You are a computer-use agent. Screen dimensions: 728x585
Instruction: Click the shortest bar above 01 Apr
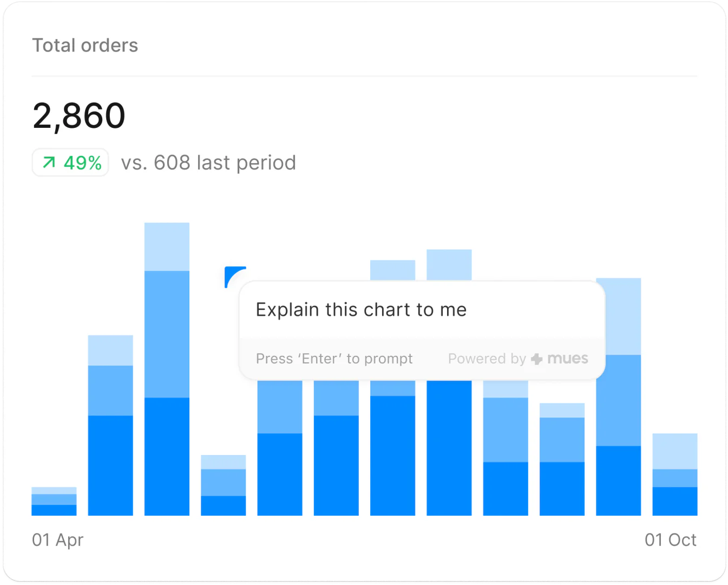click(x=54, y=501)
